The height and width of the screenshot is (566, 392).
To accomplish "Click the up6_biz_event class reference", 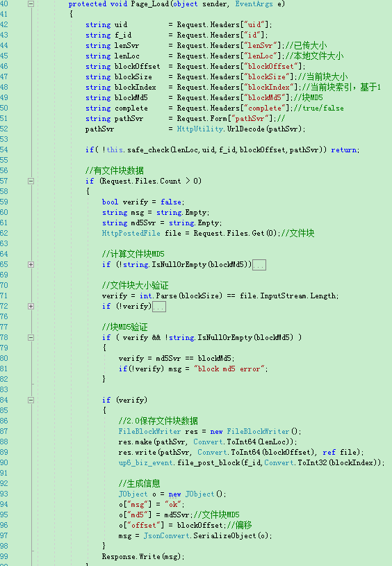I will click(x=146, y=463).
